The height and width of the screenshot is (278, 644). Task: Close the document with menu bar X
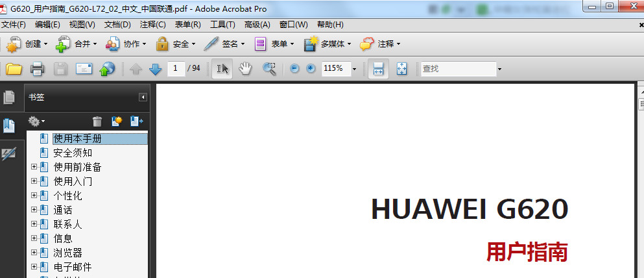coord(641,25)
